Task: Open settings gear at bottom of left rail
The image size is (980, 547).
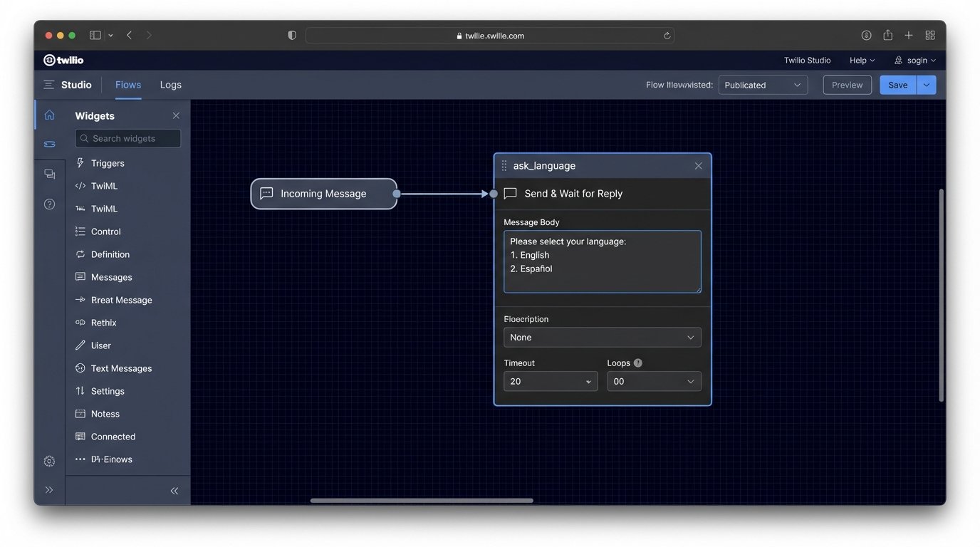Action: pyautogui.click(x=49, y=461)
